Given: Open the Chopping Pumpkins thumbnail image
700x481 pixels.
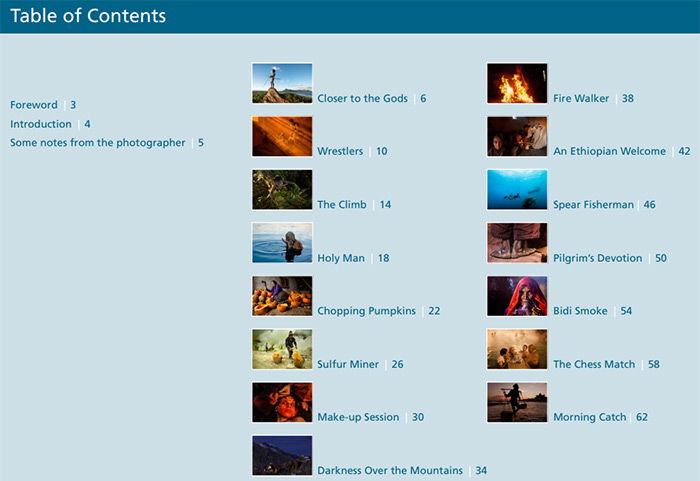Looking at the screenshot, I should [x=282, y=296].
